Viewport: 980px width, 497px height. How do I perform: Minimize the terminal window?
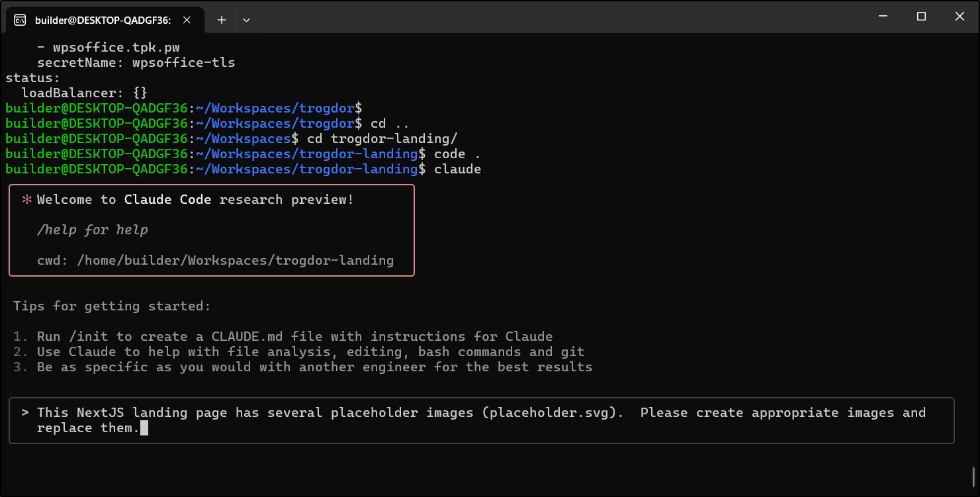click(883, 17)
